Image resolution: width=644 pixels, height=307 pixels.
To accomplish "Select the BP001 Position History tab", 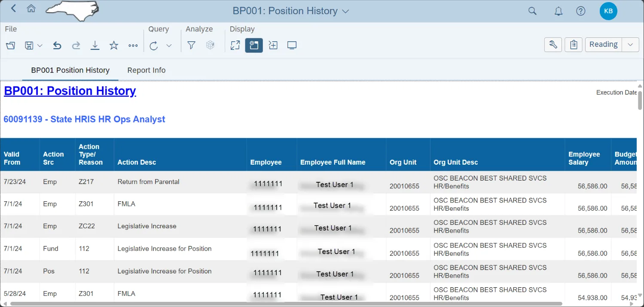I will pos(70,70).
